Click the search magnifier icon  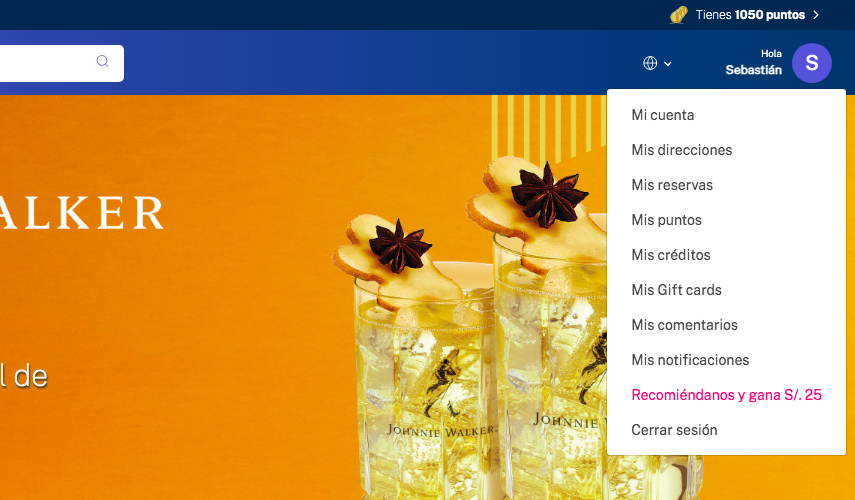pos(102,62)
